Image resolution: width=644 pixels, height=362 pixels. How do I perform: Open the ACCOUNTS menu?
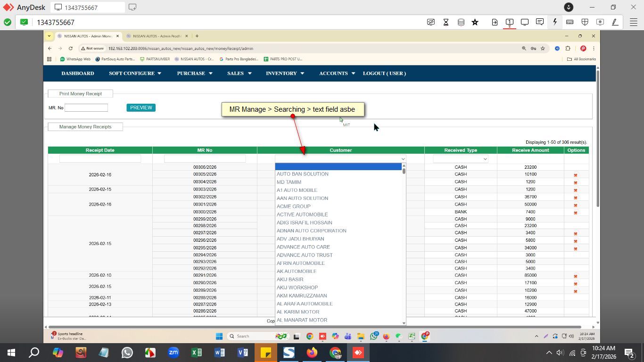tap(337, 73)
